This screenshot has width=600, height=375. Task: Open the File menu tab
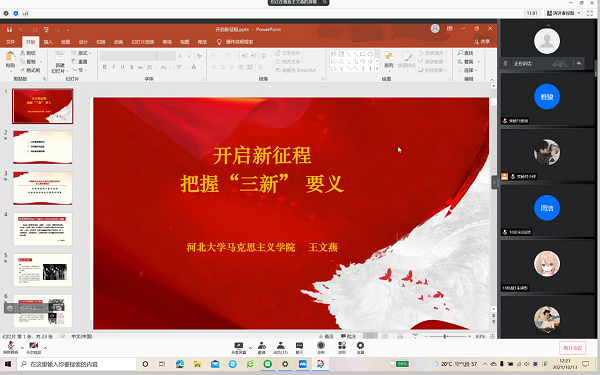(10, 42)
